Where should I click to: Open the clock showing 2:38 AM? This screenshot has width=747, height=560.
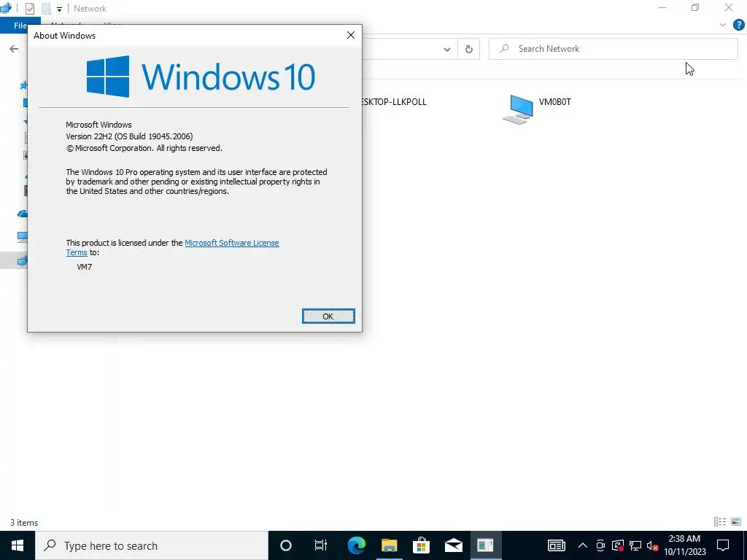pyautogui.click(x=684, y=545)
